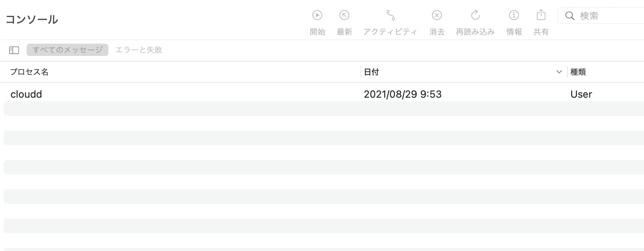Image resolution: width=644 pixels, height=251 pixels.
Task: Toggle the sidebar visibility icon
Action: tap(14, 50)
